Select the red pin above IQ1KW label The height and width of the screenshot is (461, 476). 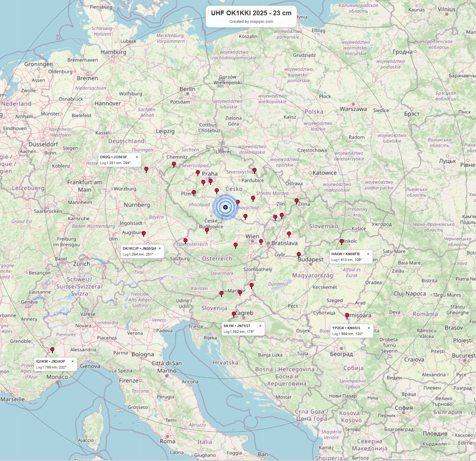coord(52,350)
